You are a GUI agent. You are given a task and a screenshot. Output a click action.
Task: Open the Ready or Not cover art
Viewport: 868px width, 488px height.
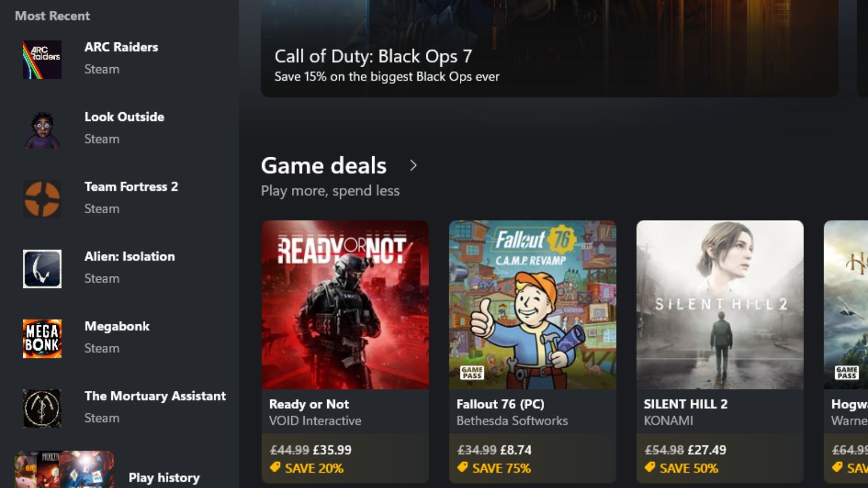click(345, 304)
